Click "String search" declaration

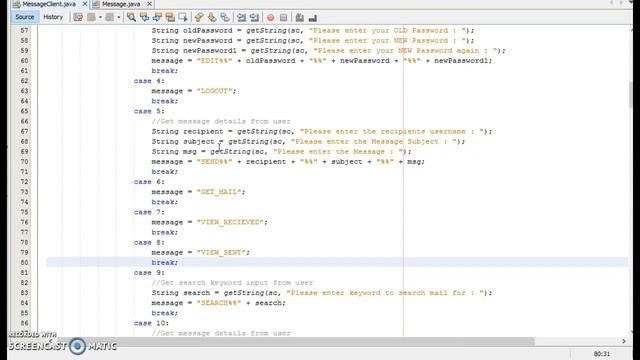point(181,293)
